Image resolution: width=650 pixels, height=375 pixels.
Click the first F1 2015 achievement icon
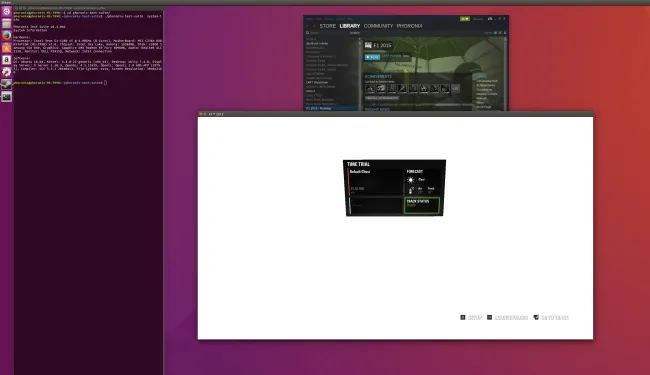370,88
